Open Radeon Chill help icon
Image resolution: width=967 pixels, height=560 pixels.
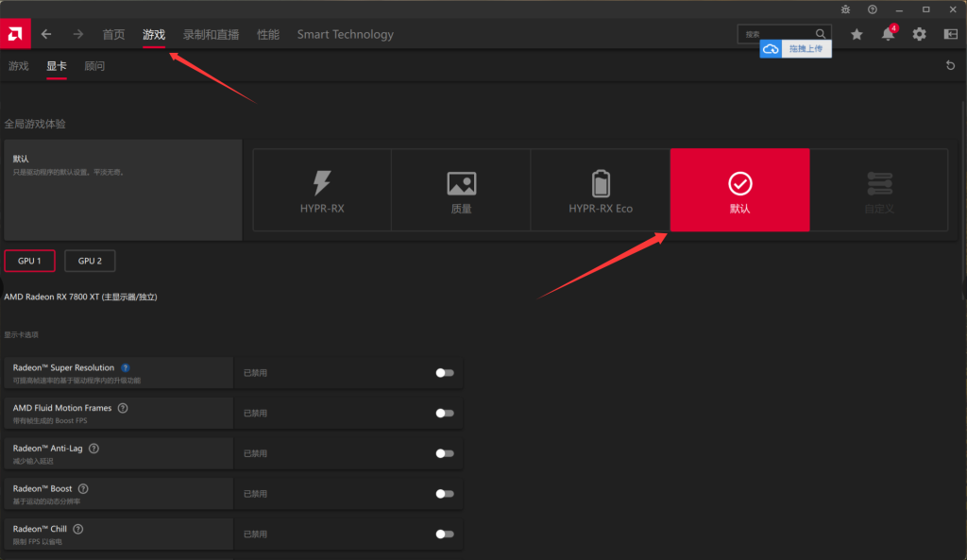click(78, 529)
